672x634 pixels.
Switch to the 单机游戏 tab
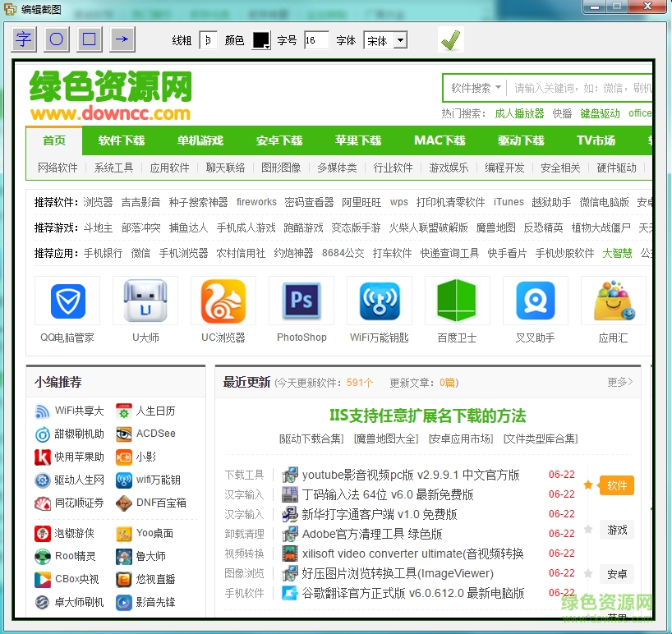pos(200,140)
